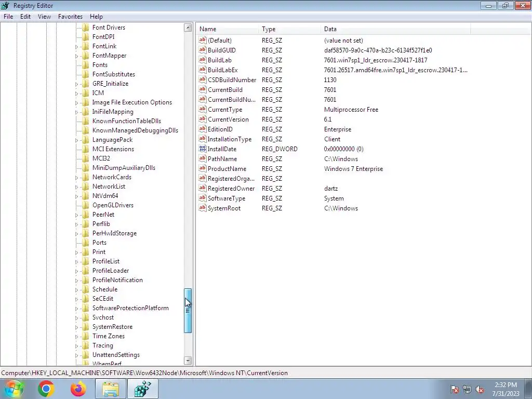Click the SystemRoot string value icon

coord(203,208)
